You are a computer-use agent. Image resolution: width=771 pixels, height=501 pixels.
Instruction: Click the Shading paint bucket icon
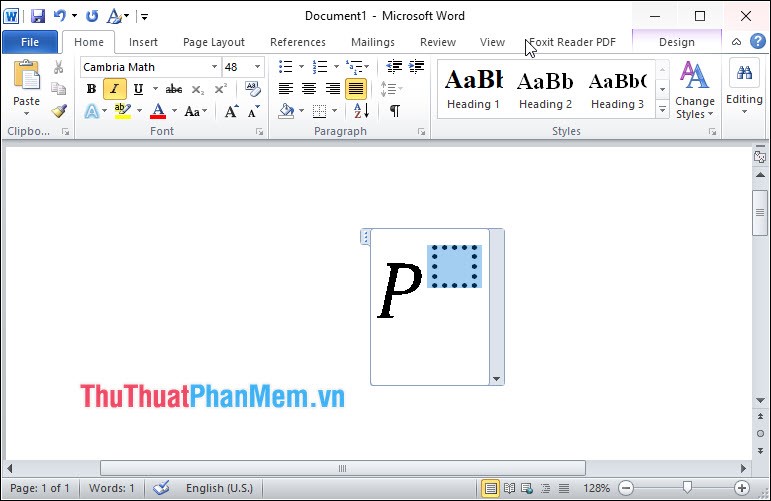tap(286, 111)
